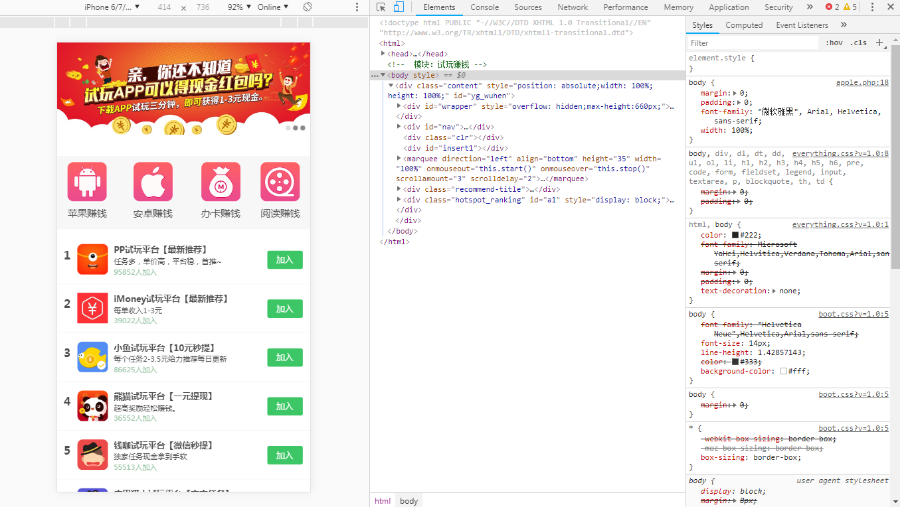This screenshot has width=900, height=507.
Task: Add a new style rule with plus icon
Action: click(x=879, y=42)
